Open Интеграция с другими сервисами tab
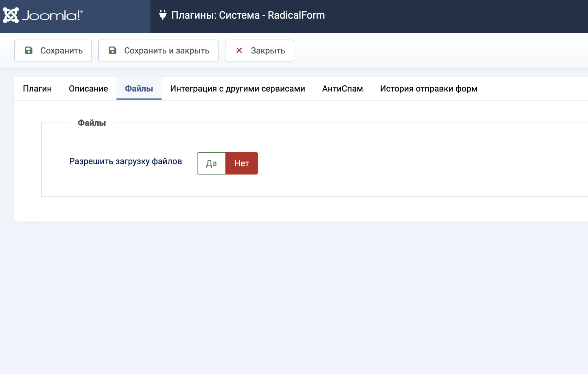The height and width of the screenshot is (374, 588). coord(237,89)
